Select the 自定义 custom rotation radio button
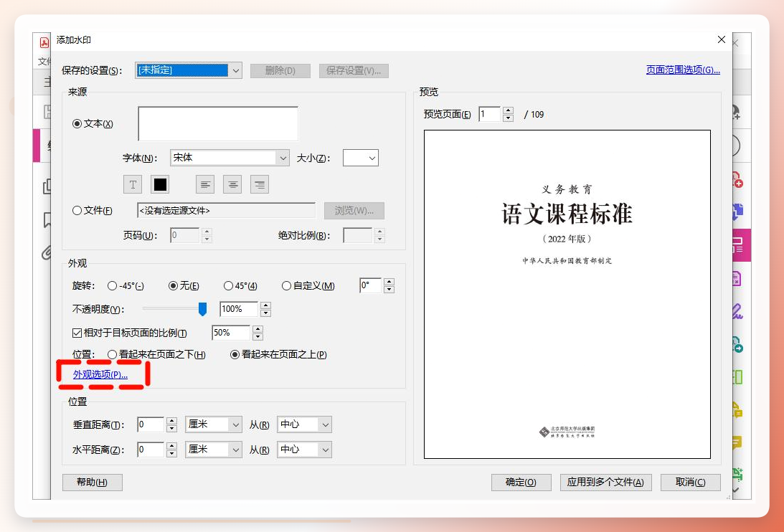Image resolution: width=784 pixels, height=532 pixels. click(286, 285)
